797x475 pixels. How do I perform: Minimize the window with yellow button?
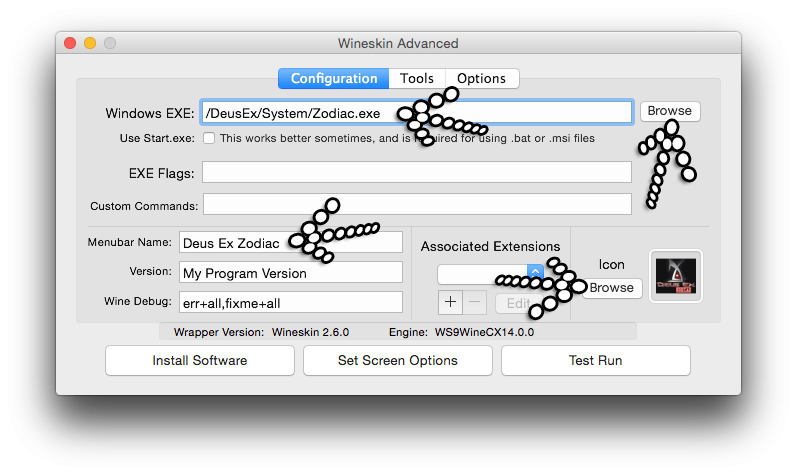point(90,43)
